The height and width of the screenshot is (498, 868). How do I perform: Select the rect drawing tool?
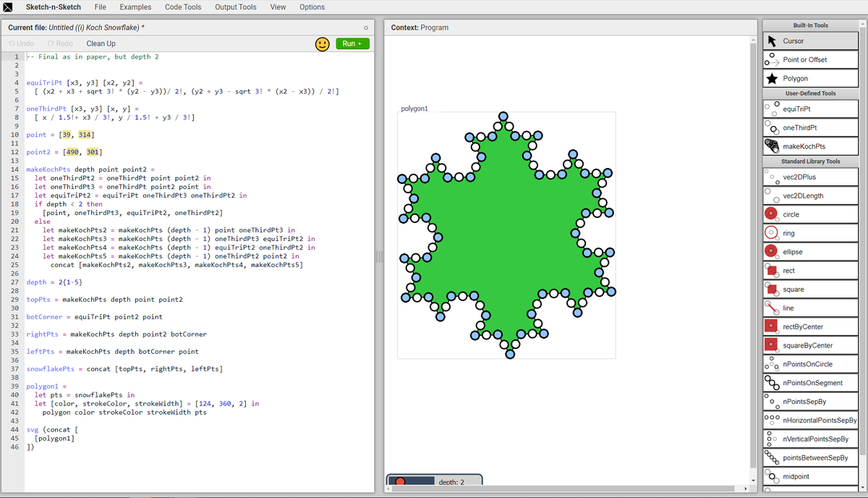pyautogui.click(x=811, y=271)
